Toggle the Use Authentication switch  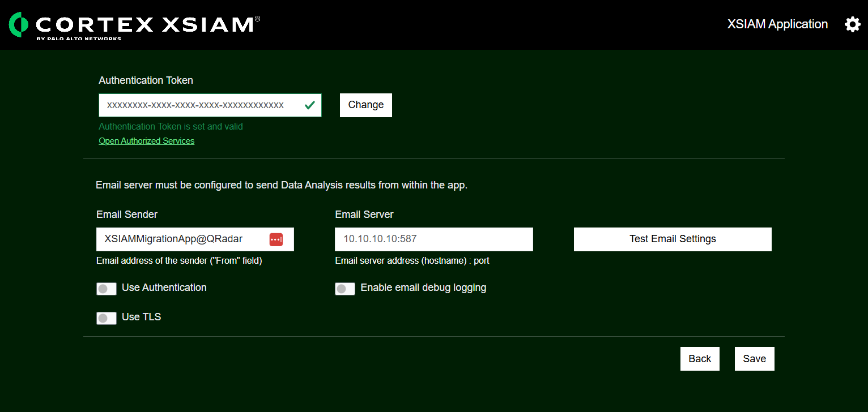(x=107, y=289)
